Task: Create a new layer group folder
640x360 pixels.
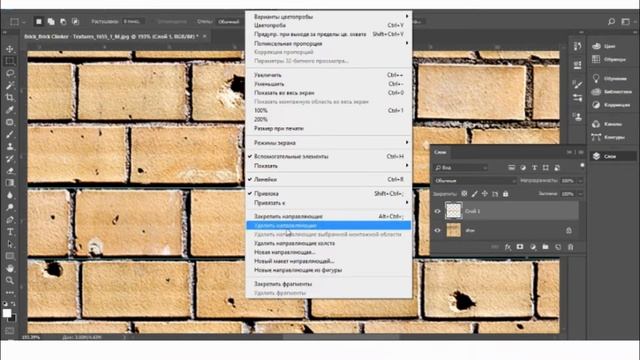Action: pyautogui.click(x=545, y=247)
